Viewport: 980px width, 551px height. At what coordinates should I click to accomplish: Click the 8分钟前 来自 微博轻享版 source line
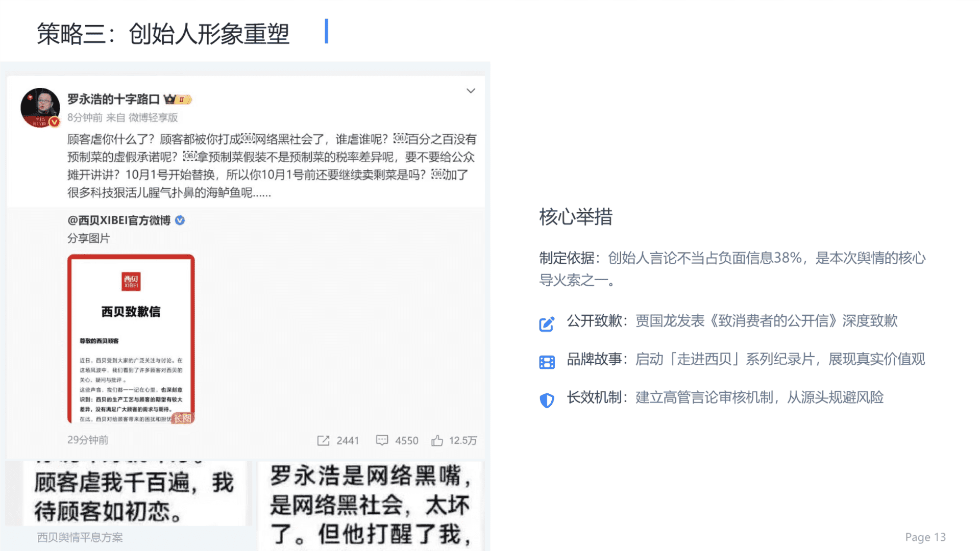(x=122, y=118)
